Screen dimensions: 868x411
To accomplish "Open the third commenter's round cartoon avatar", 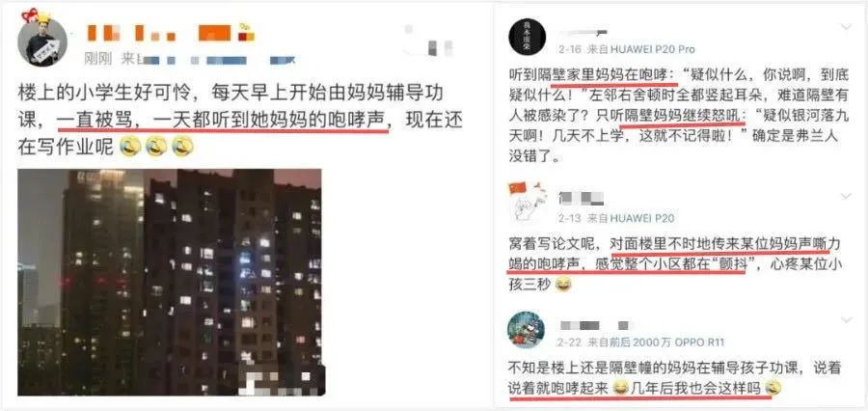I will coord(527,330).
